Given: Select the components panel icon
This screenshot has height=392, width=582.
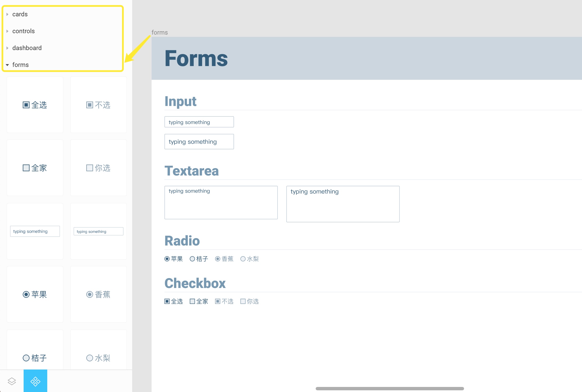Looking at the screenshot, I should (35, 381).
